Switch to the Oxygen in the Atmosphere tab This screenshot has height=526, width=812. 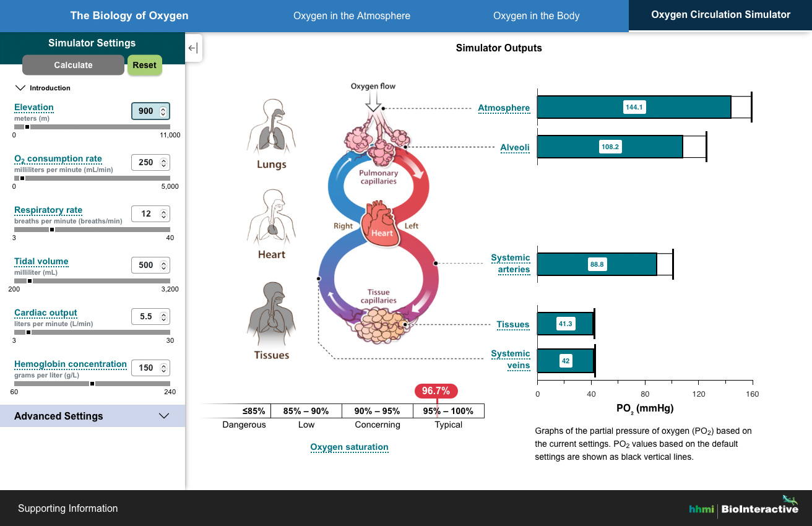pos(352,15)
